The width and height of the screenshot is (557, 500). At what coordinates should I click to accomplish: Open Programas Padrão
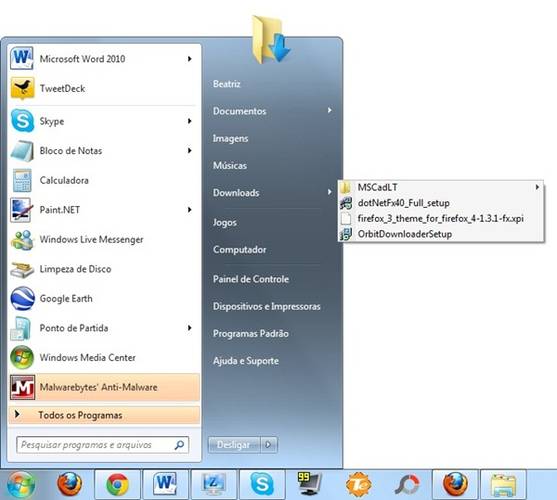[x=251, y=333]
